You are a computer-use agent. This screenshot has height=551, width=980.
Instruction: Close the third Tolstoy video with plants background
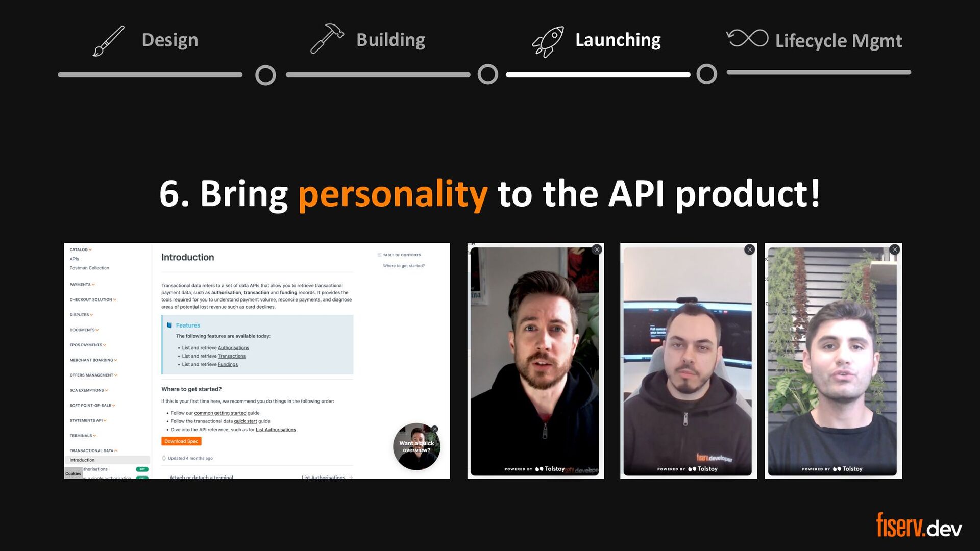pos(895,249)
